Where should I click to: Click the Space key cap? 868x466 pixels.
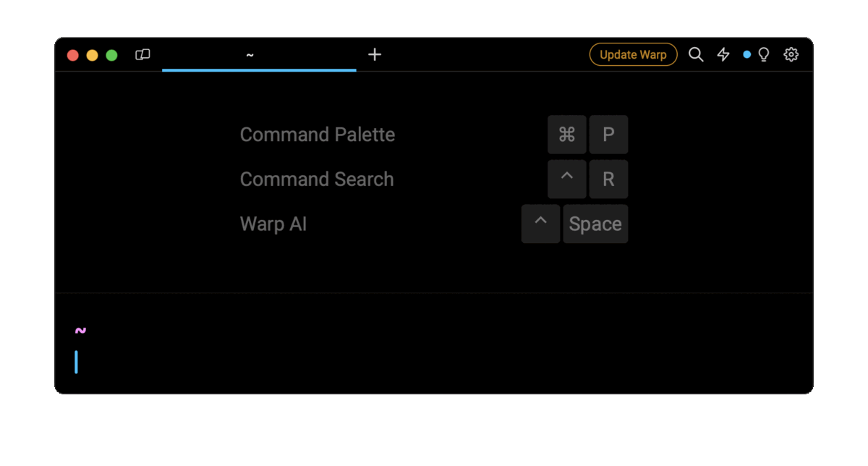(595, 224)
